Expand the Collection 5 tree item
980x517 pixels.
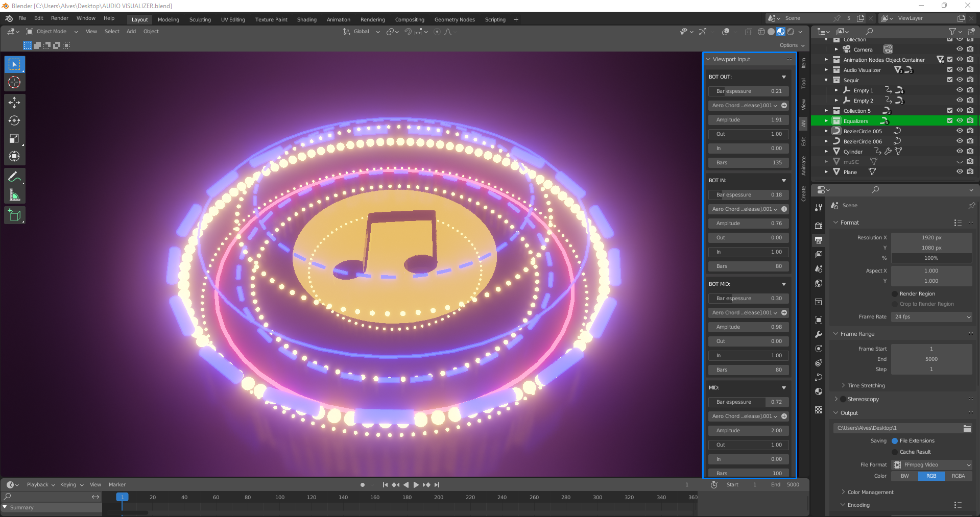826,111
